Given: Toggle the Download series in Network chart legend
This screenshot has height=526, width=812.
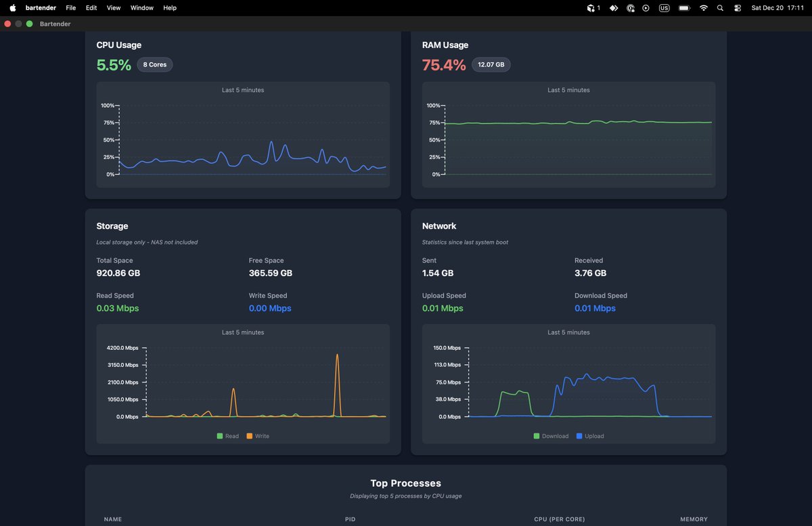Looking at the screenshot, I should [551, 436].
